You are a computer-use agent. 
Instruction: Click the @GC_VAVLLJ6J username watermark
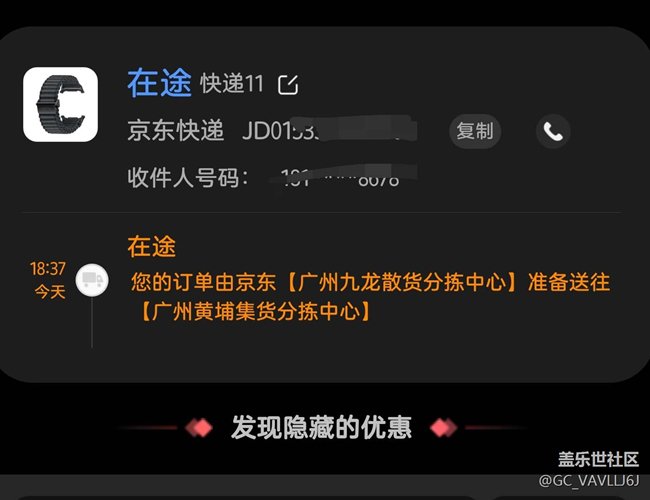[x=589, y=481]
